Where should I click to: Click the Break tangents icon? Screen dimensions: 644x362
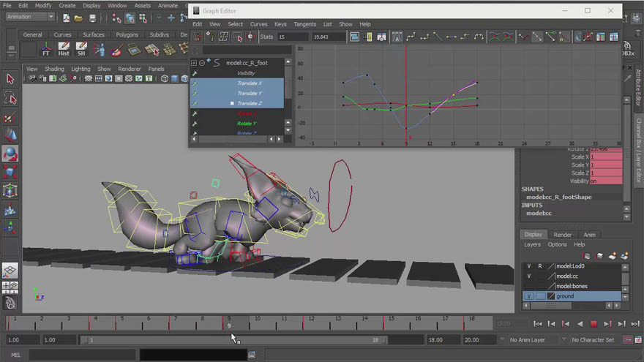point(523,37)
